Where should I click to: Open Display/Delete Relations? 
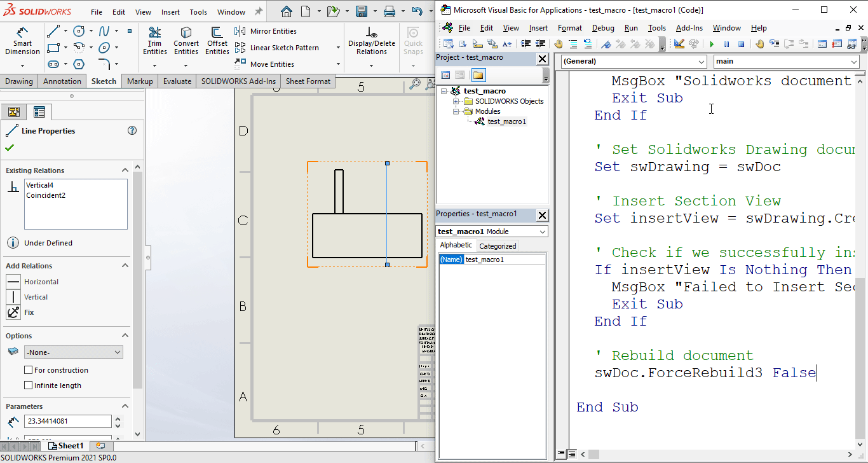point(371,39)
